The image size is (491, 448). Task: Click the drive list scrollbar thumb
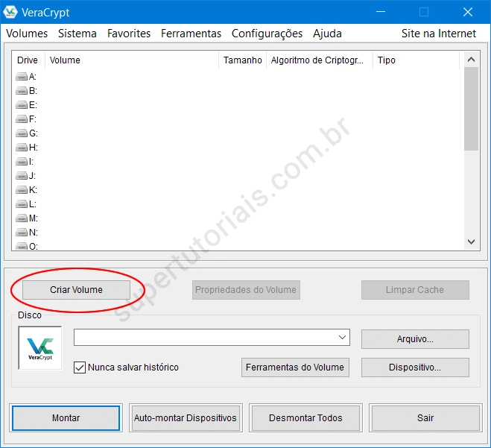(472, 109)
